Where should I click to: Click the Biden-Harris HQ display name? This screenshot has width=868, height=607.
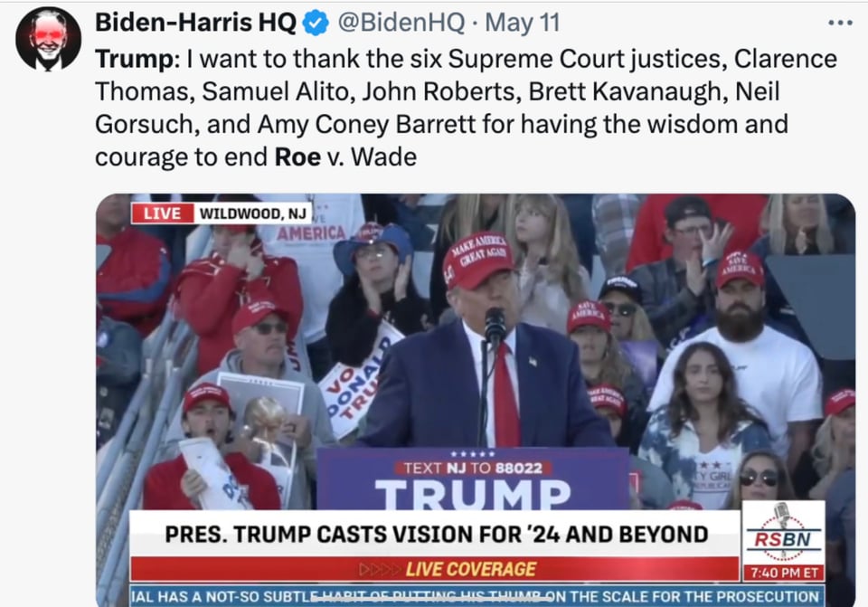tap(195, 23)
